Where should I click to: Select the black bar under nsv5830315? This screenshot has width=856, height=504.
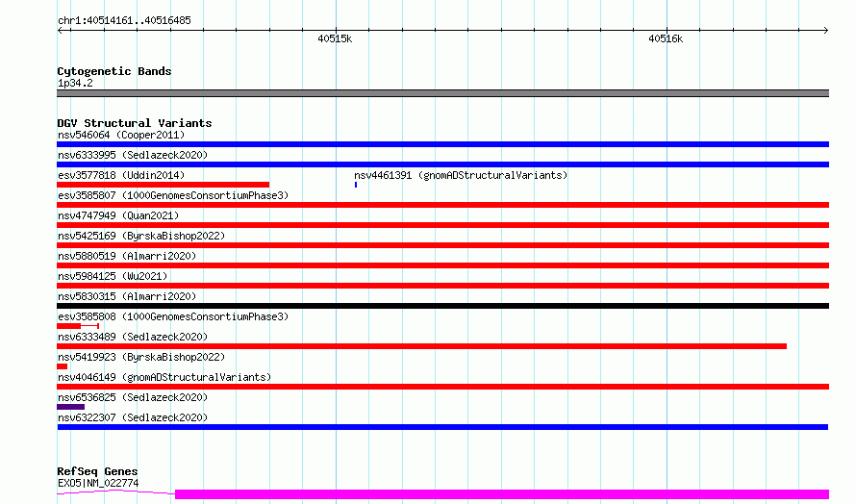tap(442, 306)
